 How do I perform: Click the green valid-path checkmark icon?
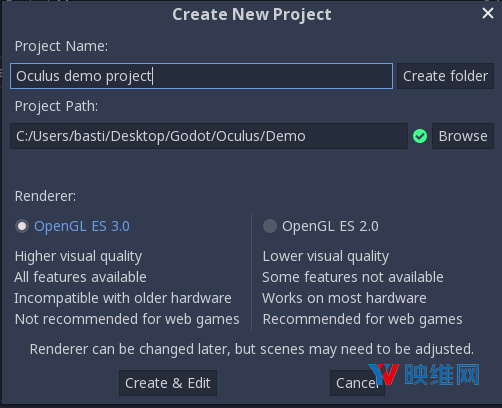(x=420, y=136)
